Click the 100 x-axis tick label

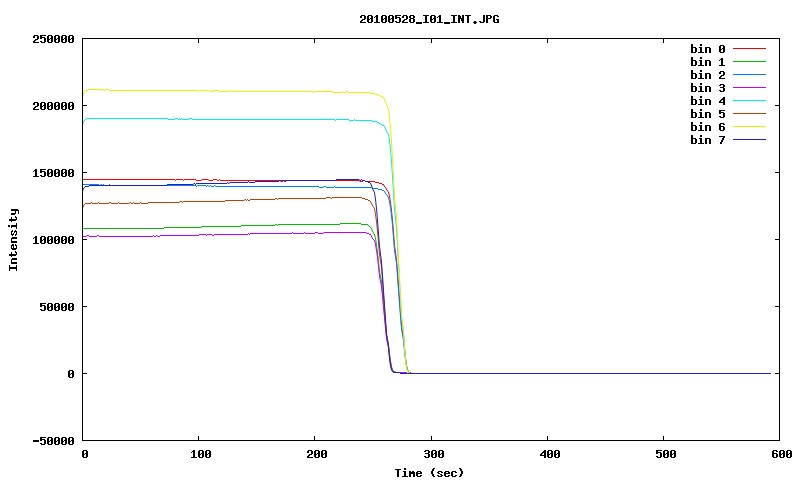click(x=201, y=454)
